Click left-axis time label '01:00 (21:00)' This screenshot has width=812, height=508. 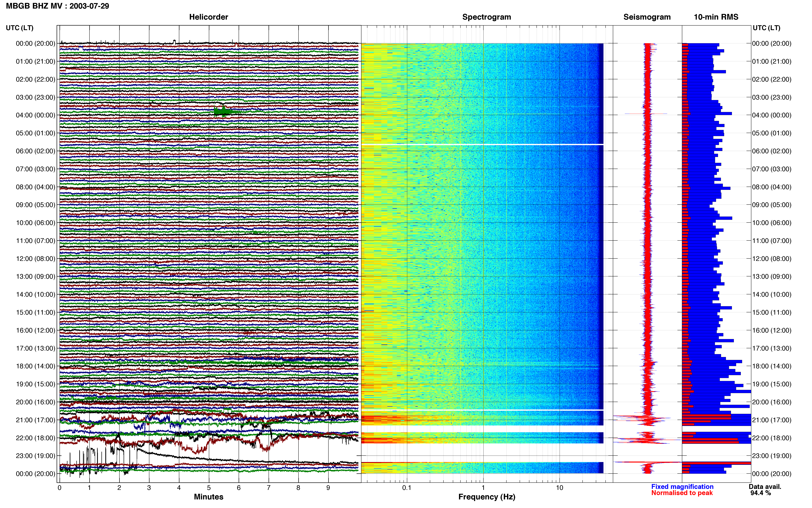pyautogui.click(x=36, y=61)
